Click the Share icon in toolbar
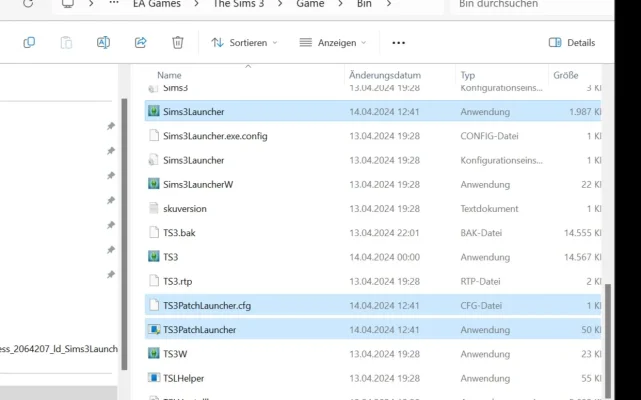641x400 pixels. pyautogui.click(x=141, y=43)
